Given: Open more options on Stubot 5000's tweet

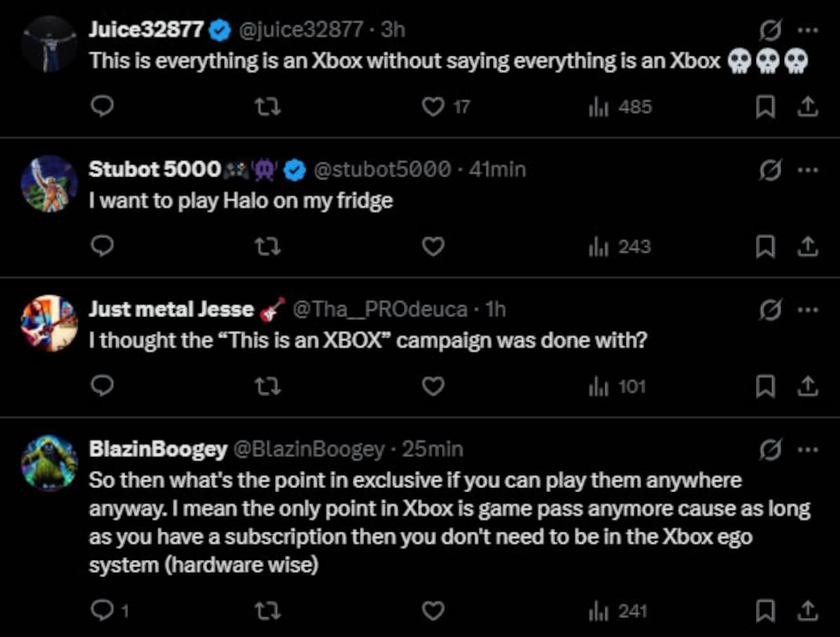Looking at the screenshot, I should 807,169.
